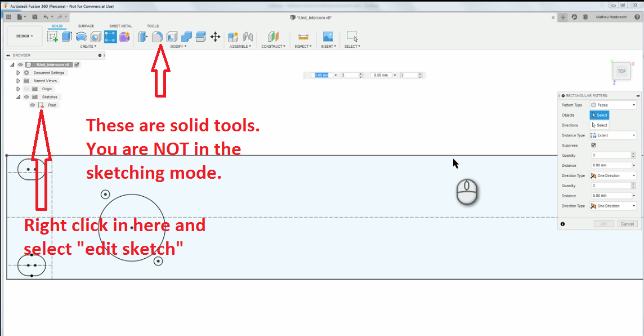
Task: Click the window Select tool icon
Action: 352,37
